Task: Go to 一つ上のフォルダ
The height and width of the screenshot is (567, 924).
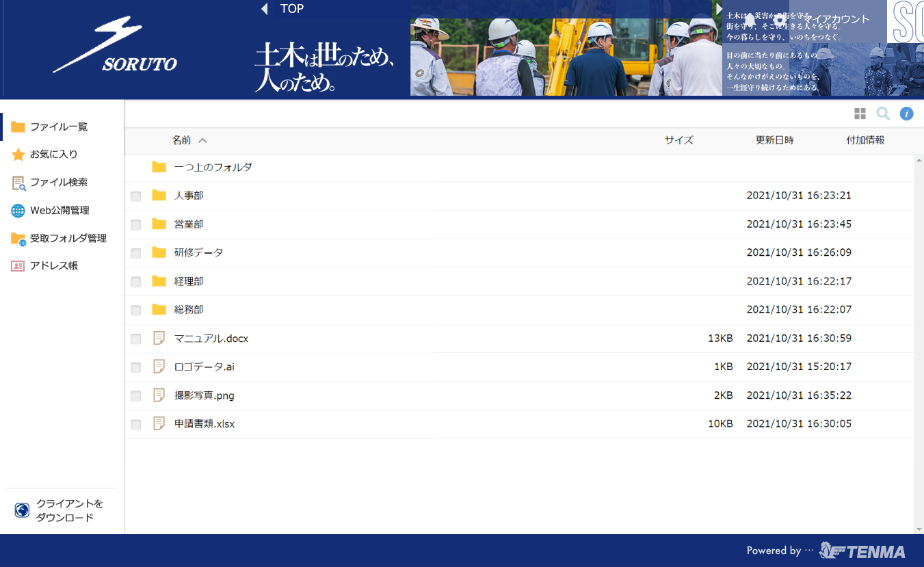Action: coord(213,167)
